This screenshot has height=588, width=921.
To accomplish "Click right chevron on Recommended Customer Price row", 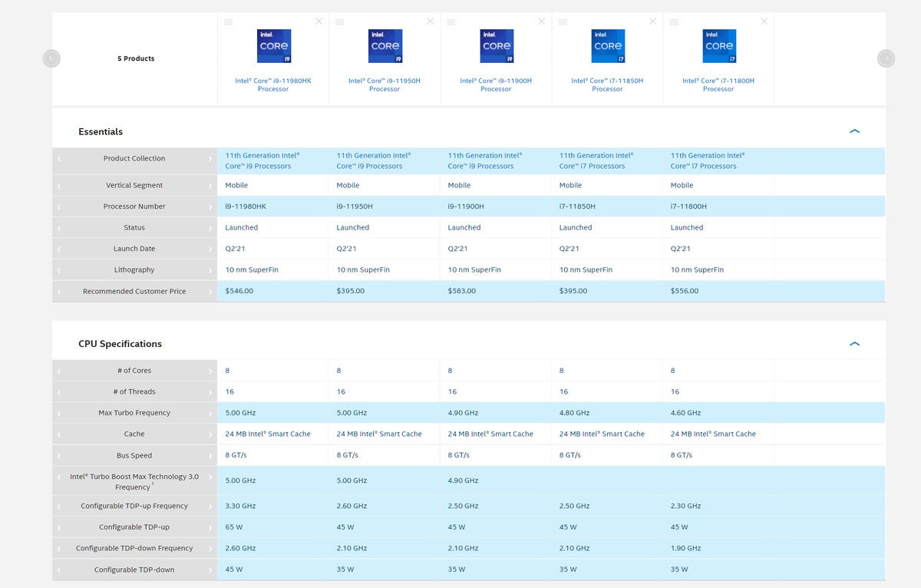I will 210,292.
